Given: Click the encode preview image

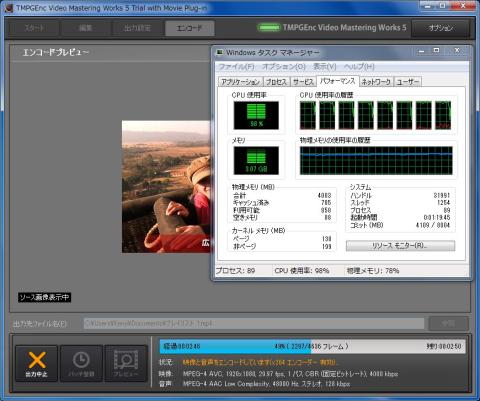Looking at the screenshot, I should click(x=166, y=187).
